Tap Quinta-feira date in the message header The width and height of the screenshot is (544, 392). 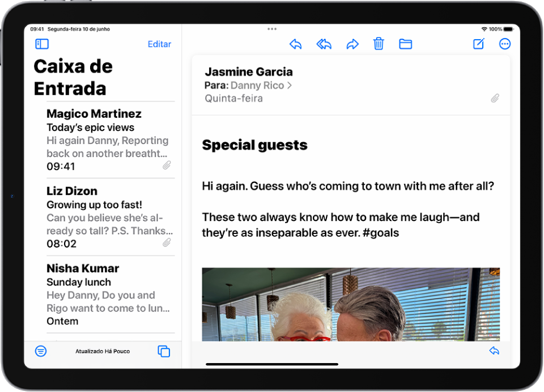234,99
